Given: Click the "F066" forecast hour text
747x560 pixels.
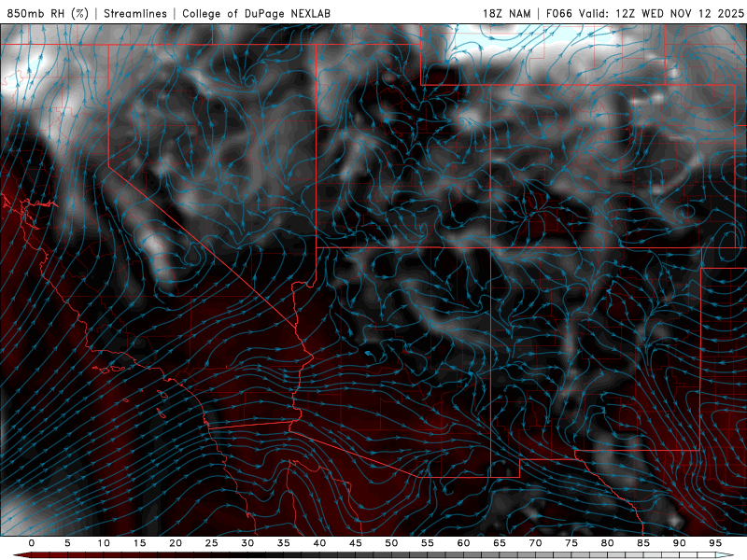Looking at the screenshot, I should coord(558,13).
